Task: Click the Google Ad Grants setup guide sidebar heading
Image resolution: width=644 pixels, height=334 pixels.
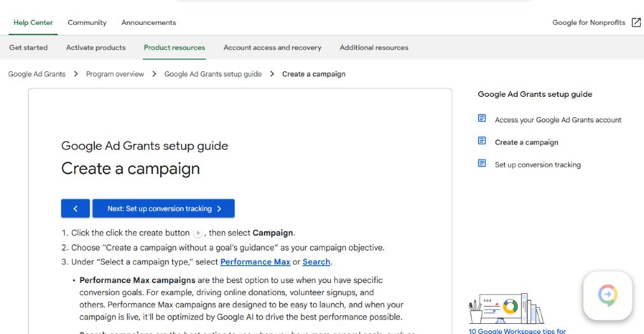Action: 535,94
